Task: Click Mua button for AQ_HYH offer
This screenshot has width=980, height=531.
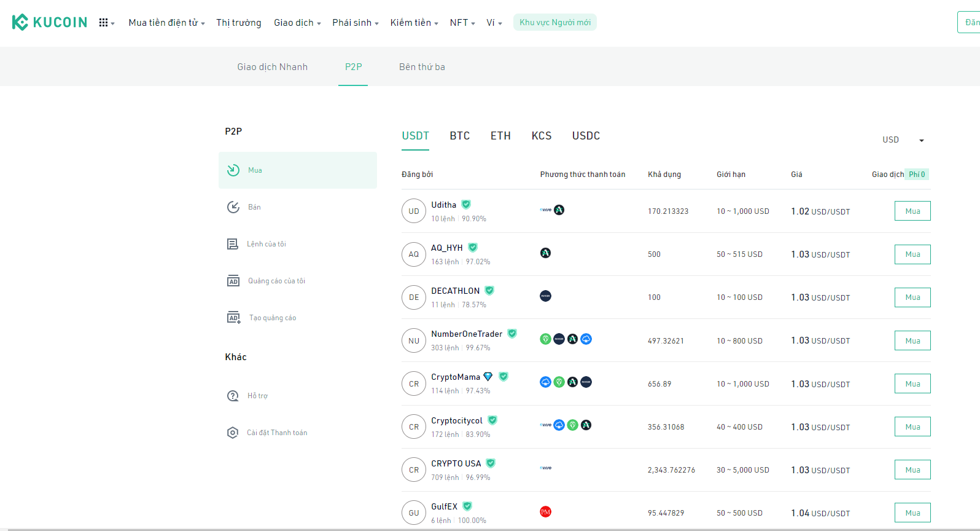Action: 912,254
